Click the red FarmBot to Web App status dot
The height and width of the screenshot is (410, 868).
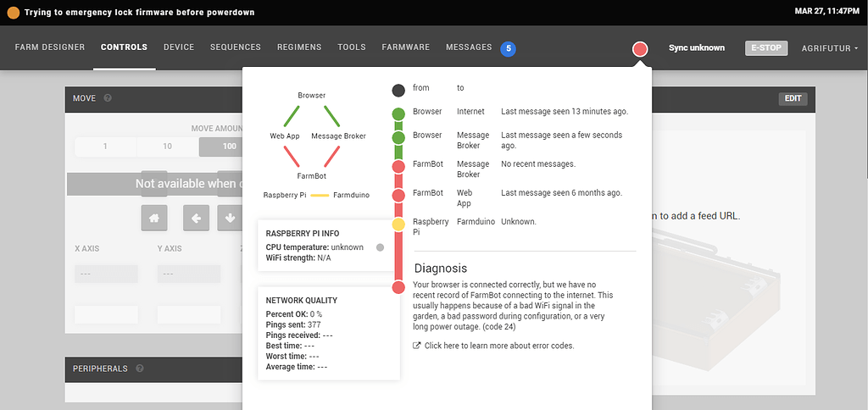tap(398, 196)
